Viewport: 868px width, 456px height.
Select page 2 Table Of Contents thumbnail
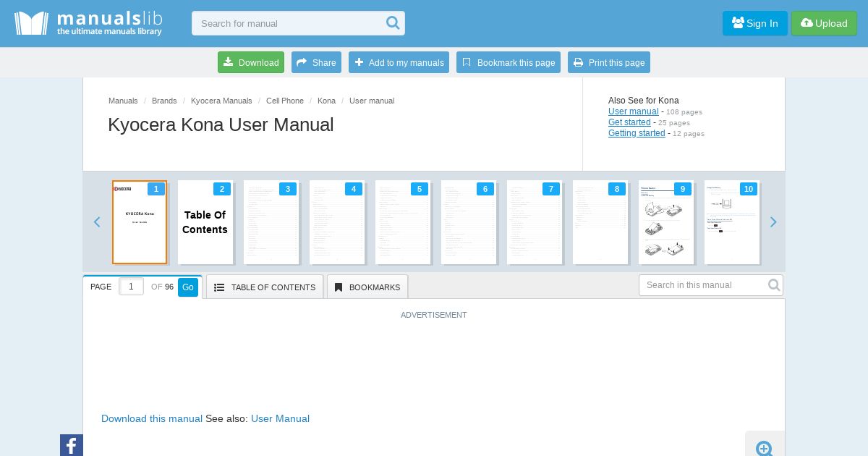[205, 222]
